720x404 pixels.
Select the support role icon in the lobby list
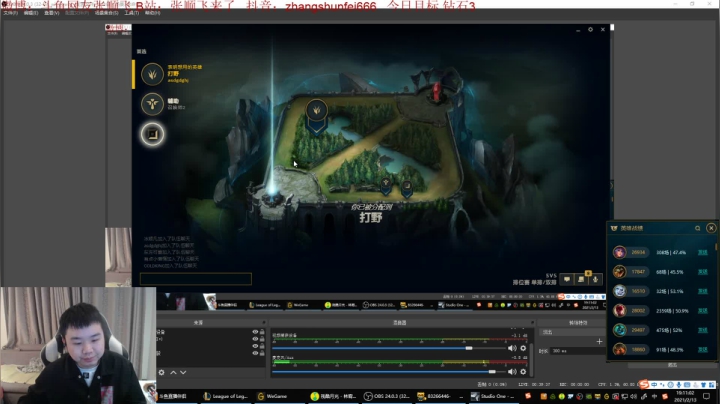152,104
